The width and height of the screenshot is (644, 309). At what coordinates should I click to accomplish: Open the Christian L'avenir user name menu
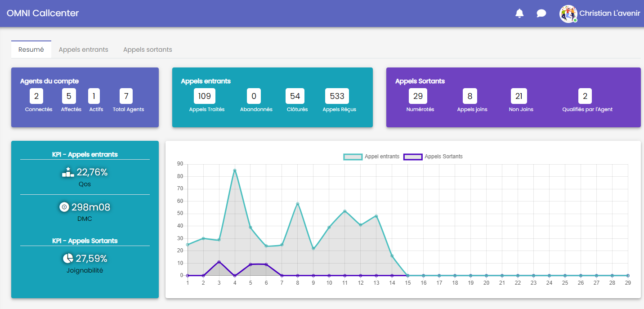tap(609, 13)
